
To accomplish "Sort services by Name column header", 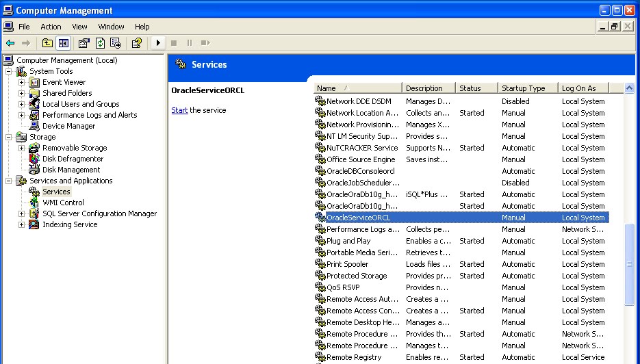I will pyautogui.click(x=357, y=88).
